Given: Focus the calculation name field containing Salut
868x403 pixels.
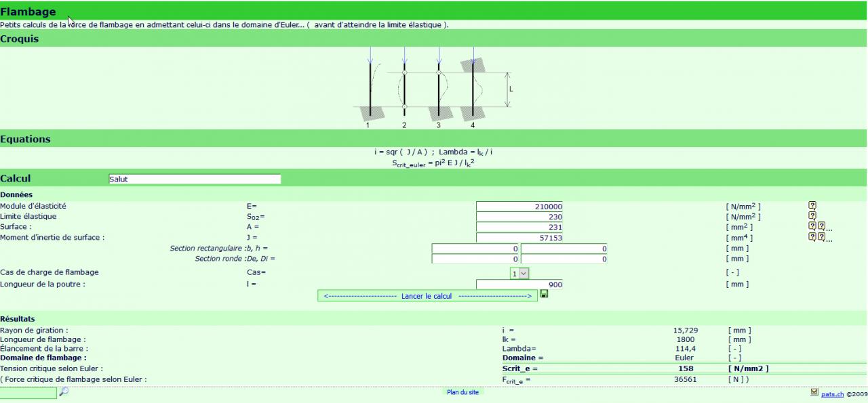Looking at the screenshot, I should point(195,179).
